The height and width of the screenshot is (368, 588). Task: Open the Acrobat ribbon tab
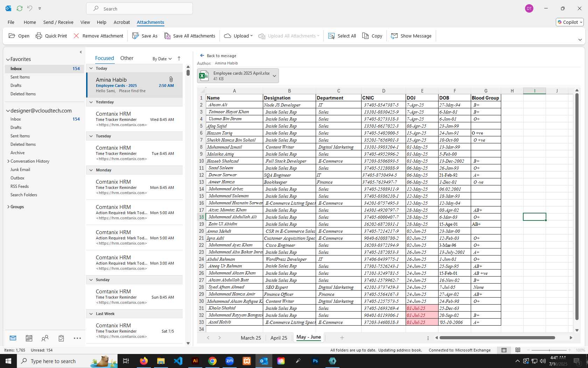point(122,22)
